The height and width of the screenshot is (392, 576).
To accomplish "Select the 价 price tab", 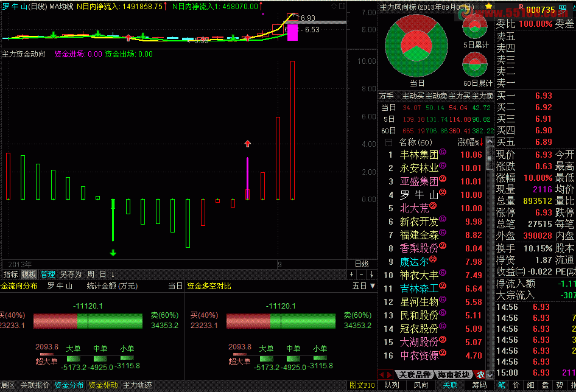I will click(516, 385).
